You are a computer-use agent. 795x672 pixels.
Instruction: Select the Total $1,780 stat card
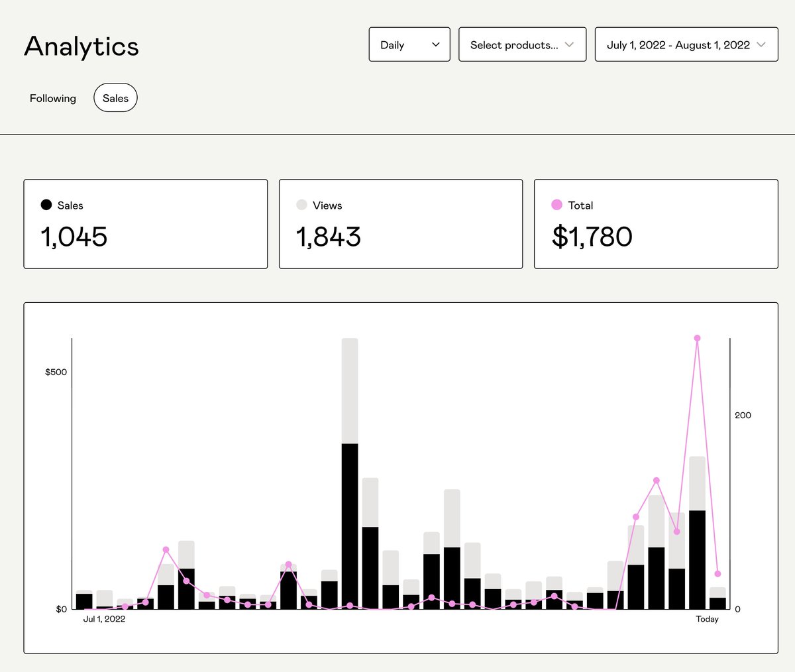656,224
